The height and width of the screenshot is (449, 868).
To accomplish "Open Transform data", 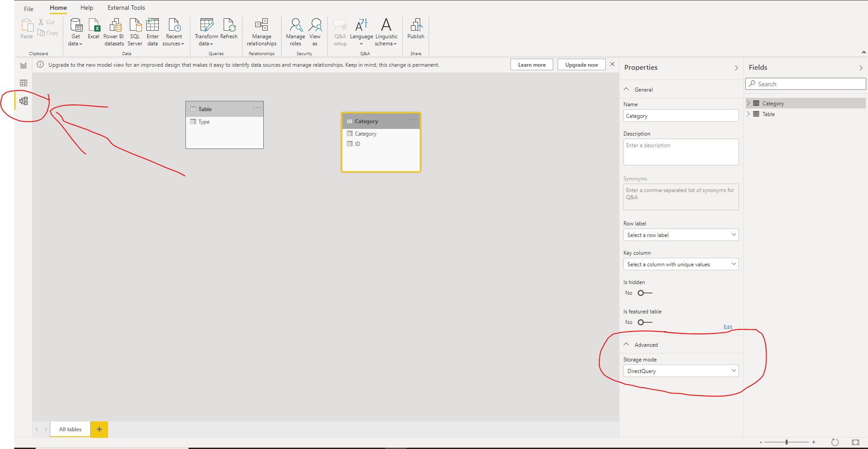I will (x=206, y=32).
